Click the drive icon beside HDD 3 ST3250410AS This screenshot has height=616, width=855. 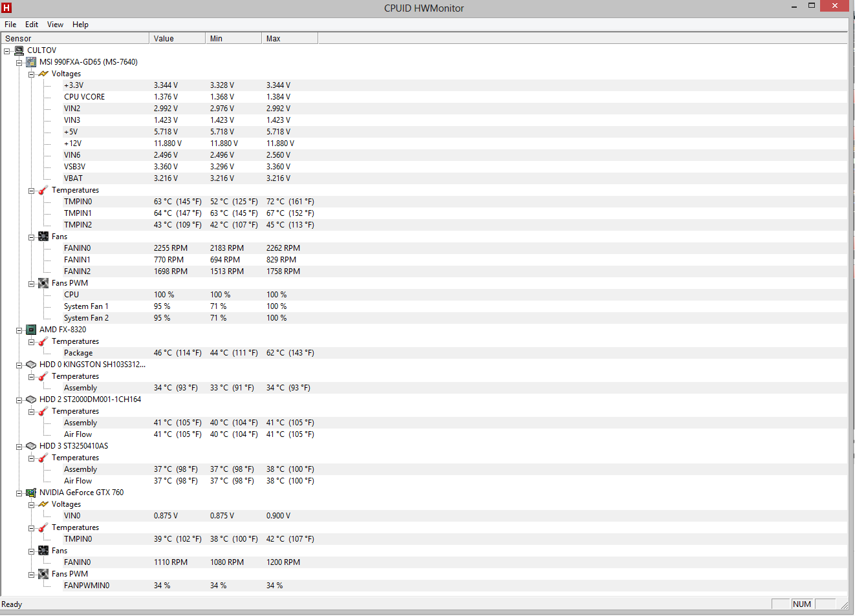tap(31, 446)
